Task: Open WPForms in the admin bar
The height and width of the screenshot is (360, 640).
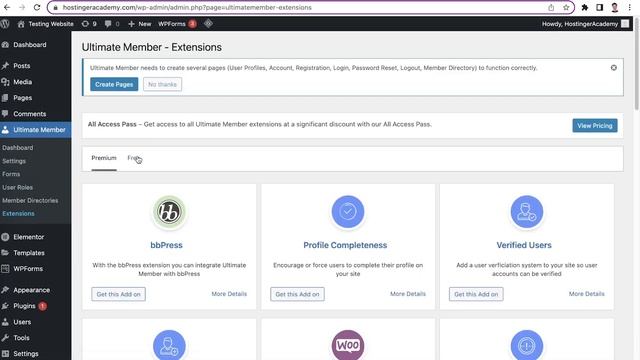Action: (177, 24)
